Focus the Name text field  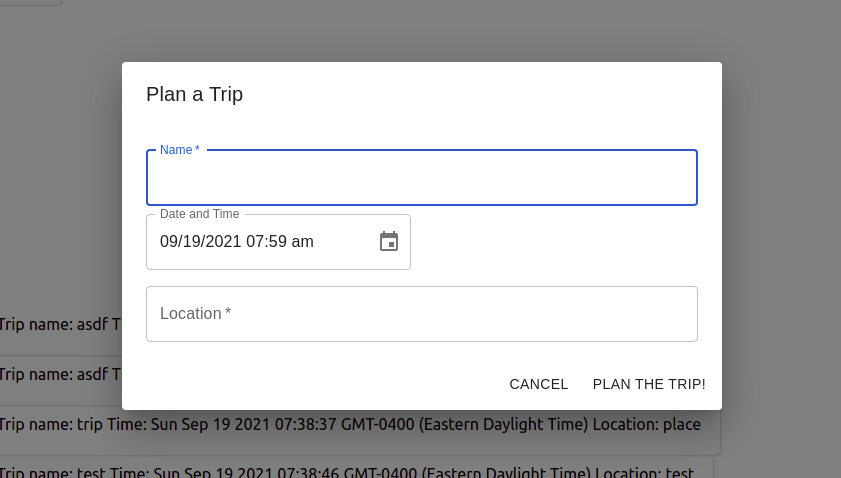click(x=421, y=180)
